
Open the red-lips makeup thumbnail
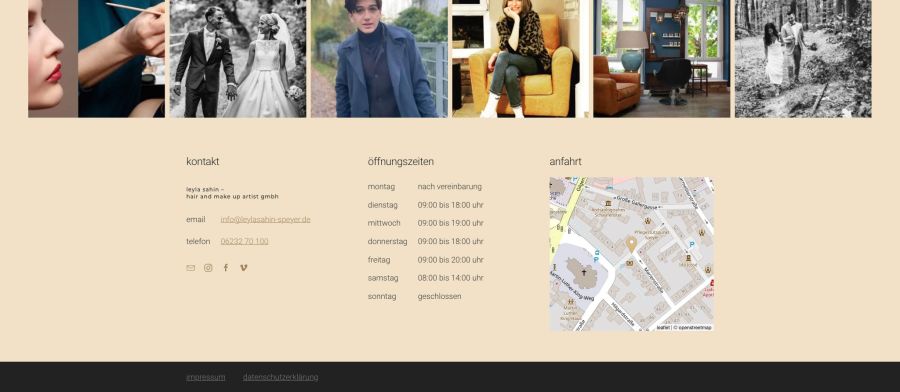click(96, 59)
